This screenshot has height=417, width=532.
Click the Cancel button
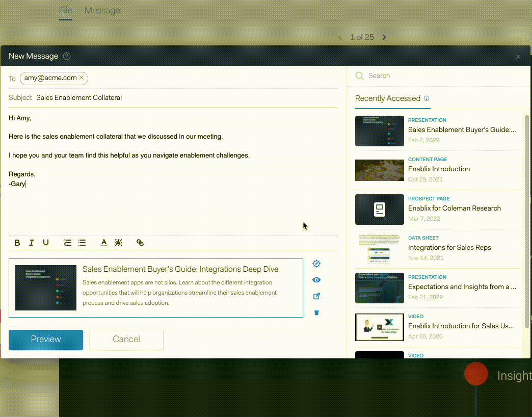click(126, 340)
